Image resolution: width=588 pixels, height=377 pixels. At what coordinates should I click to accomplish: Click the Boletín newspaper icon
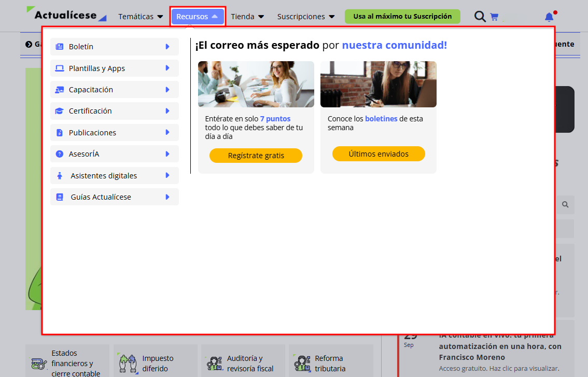click(59, 47)
